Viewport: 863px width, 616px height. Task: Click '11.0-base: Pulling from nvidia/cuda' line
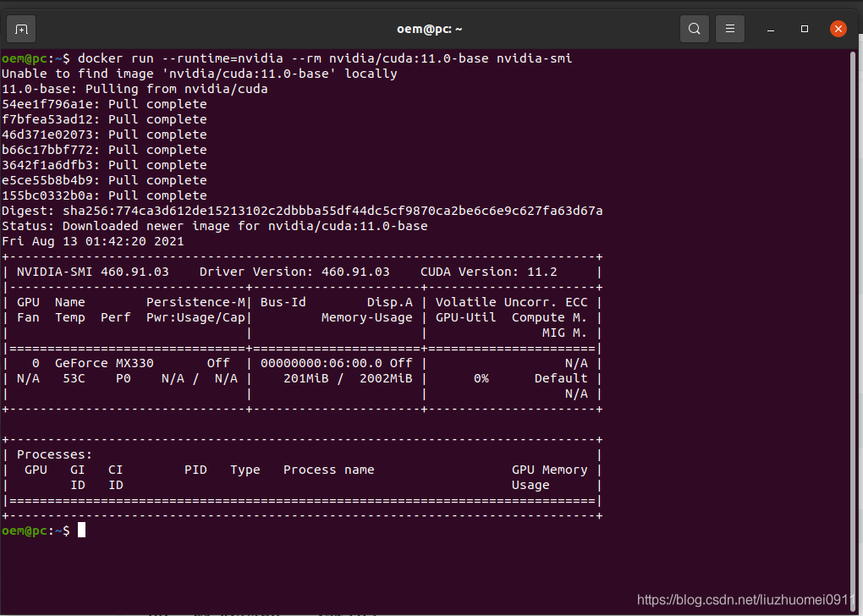point(135,89)
